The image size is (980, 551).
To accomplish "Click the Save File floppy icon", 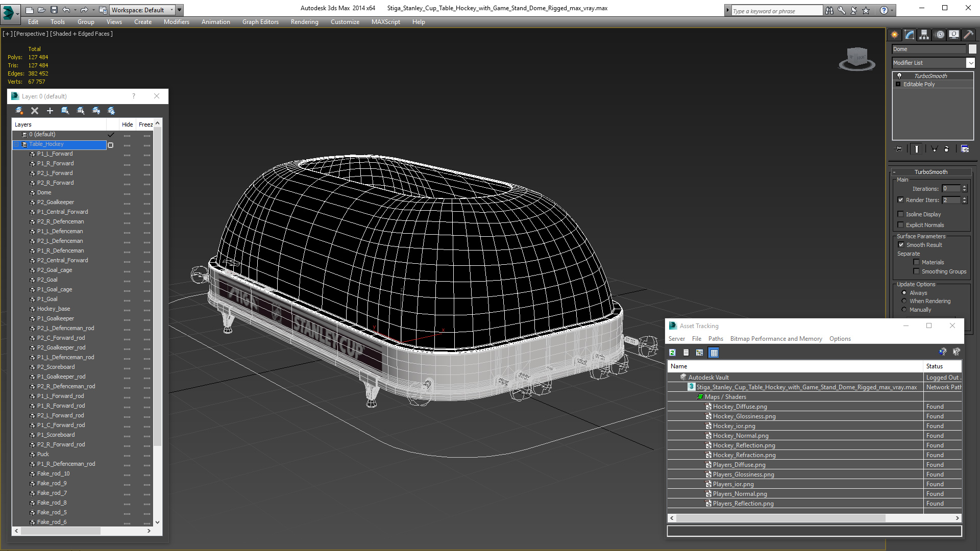I will [x=53, y=10].
